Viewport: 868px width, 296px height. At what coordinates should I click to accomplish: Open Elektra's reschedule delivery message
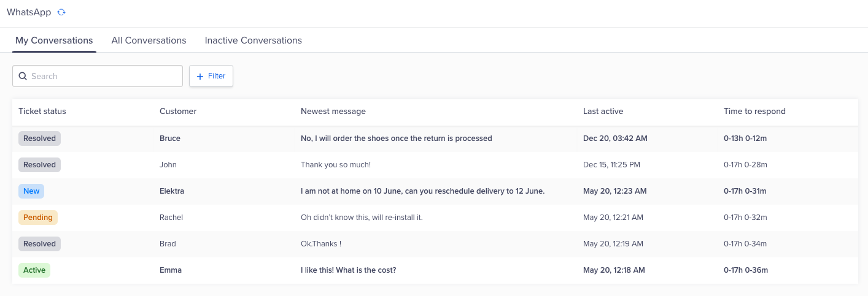click(422, 191)
